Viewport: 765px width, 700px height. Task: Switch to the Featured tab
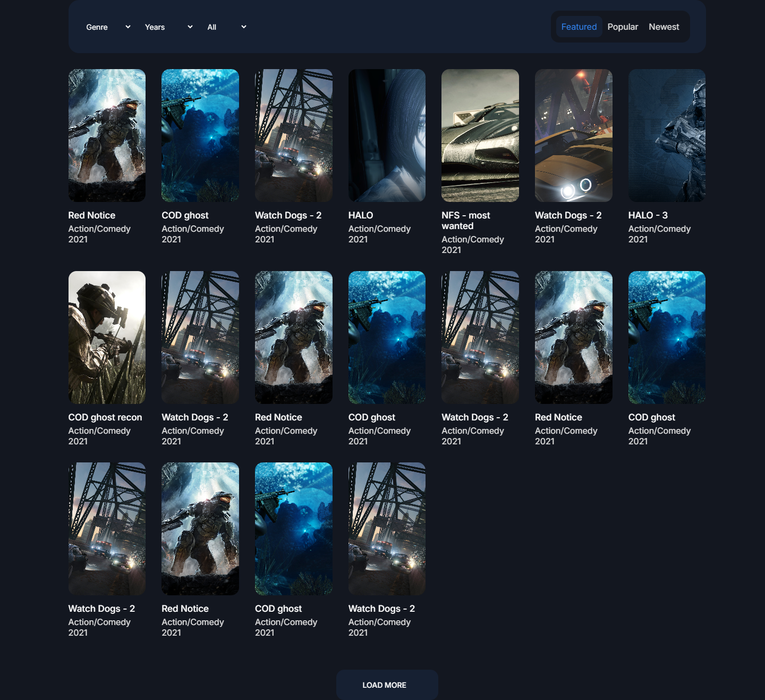pyautogui.click(x=579, y=27)
